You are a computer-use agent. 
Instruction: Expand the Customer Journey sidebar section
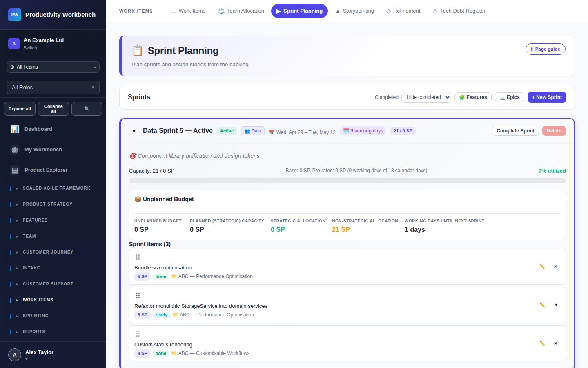click(x=53, y=252)
